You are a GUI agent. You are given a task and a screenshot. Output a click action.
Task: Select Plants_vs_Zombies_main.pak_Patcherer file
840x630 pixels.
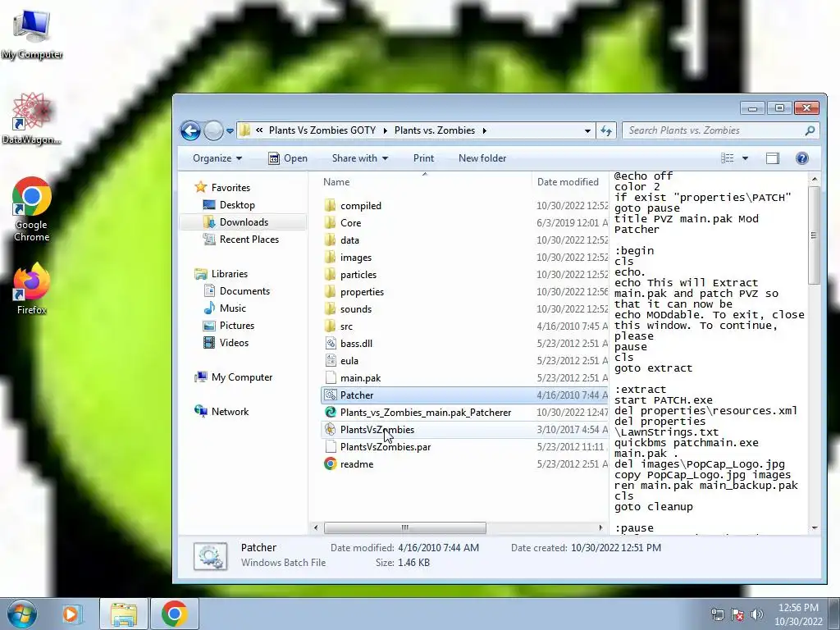pos(426,413)
